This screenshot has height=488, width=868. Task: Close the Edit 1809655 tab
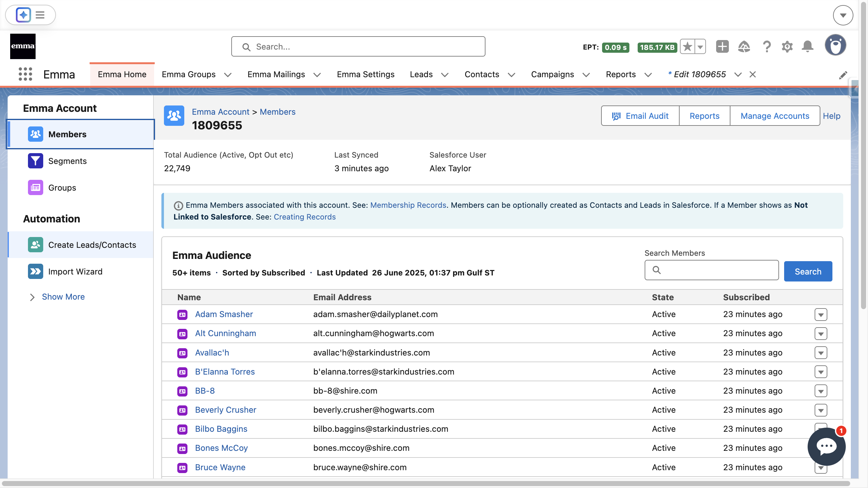click(x=752, y=74)
